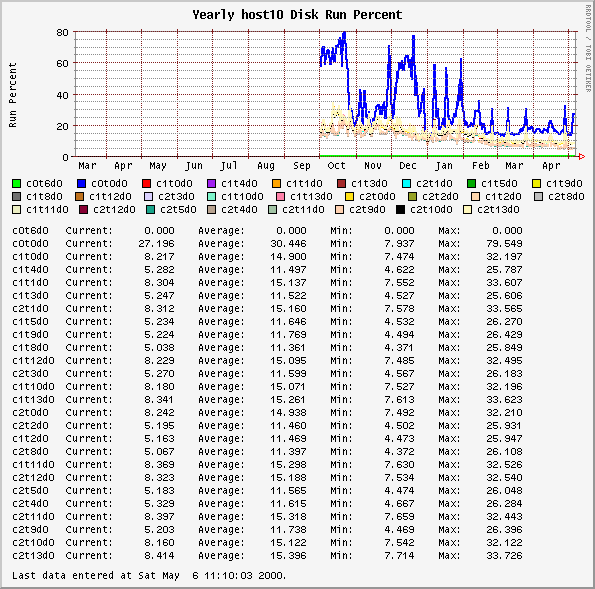Click the c2t11d0 Min value 7.659
Image resolution: width=595 pixels, height=589 pixels.
399,517
